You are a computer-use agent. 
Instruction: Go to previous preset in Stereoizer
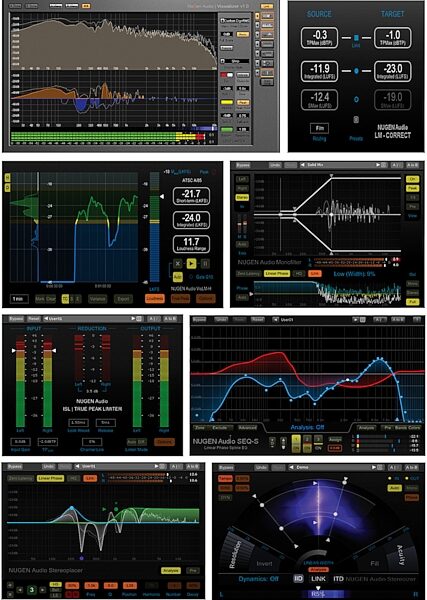pyautogui.click(x=291, y=467)
